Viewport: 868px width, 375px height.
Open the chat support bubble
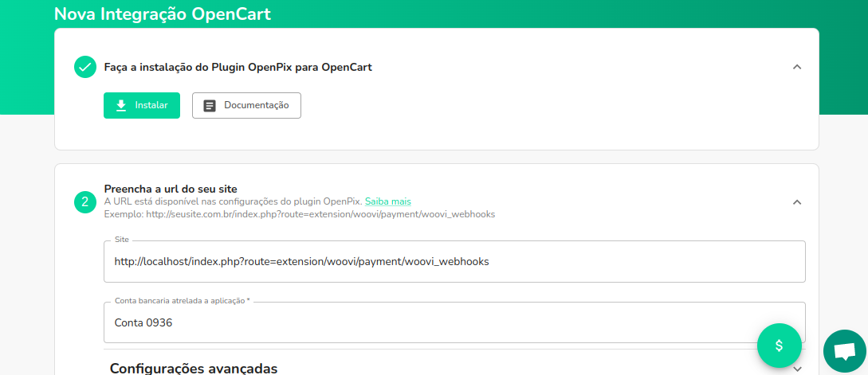(x=844, y=351)
